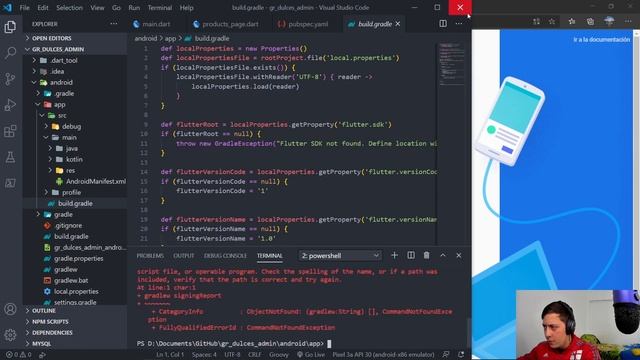Open the Extensions view
640x360 pixels.
click(x=10, y=131)
